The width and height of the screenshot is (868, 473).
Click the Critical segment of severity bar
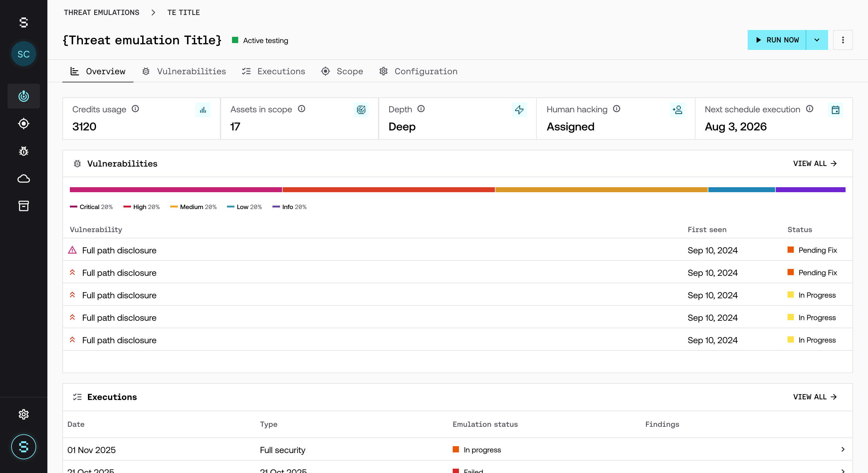pos(176,189)
